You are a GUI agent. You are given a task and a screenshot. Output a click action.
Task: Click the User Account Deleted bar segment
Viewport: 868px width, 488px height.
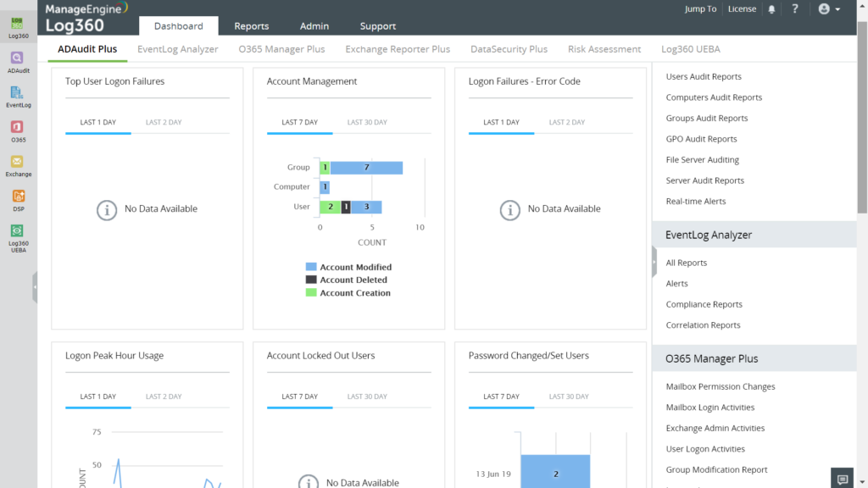pos(346,207)
